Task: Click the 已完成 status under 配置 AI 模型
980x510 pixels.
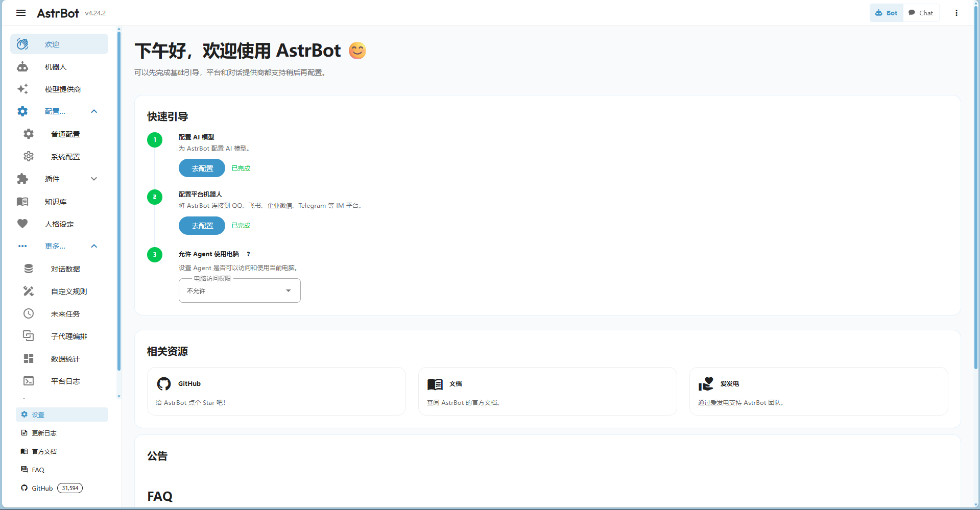Action: (x=241, y=168)
